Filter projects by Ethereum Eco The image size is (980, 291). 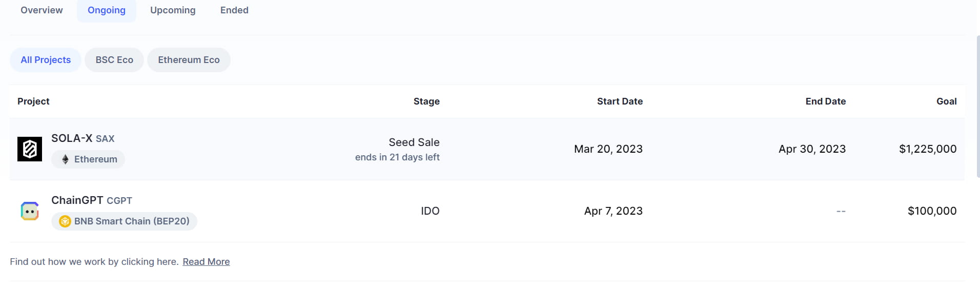(189, 60)
